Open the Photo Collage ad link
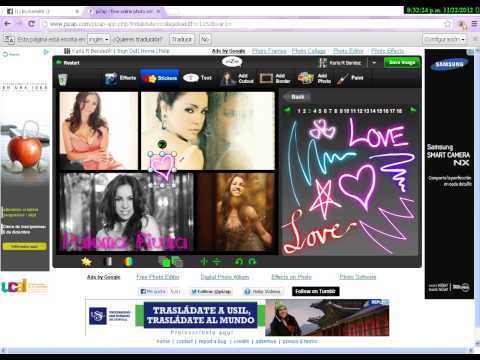 click(x=309, y=51)
